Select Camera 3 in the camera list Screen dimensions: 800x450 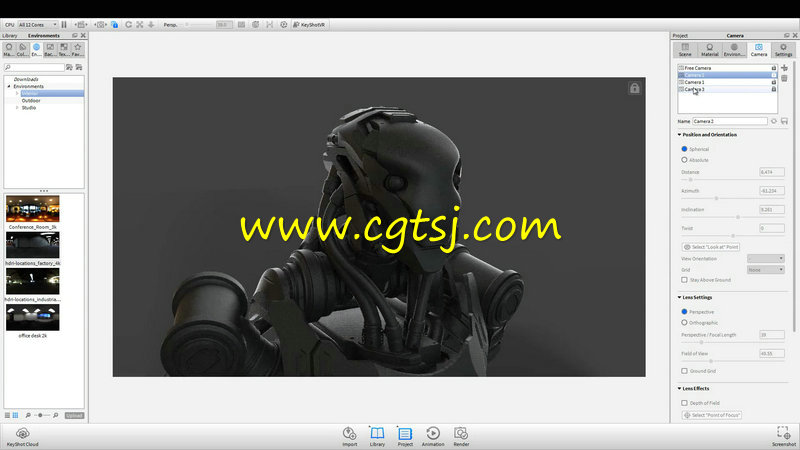coord(727,89)
